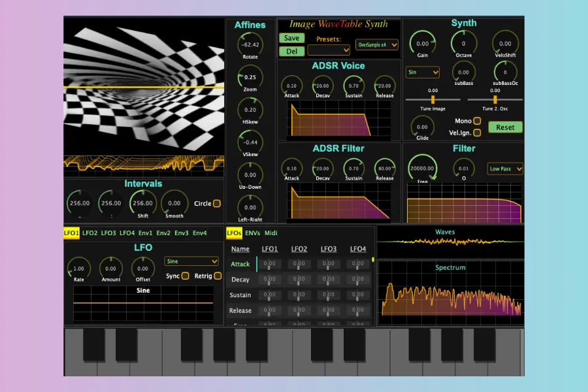Click the Rotate knob in Affines
This screenshot has height=392, width=588.
(250, 44)
